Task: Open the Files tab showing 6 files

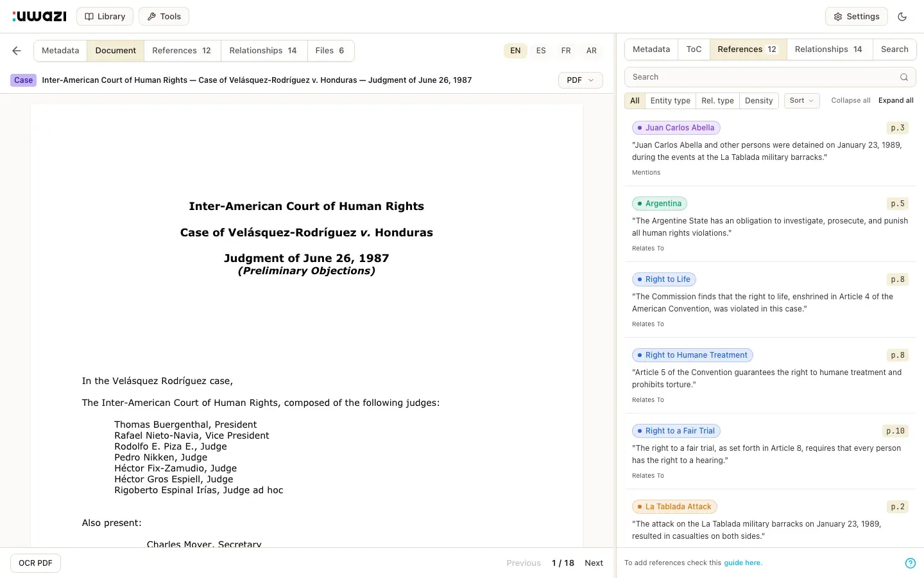Action: (x=330, y=50)
